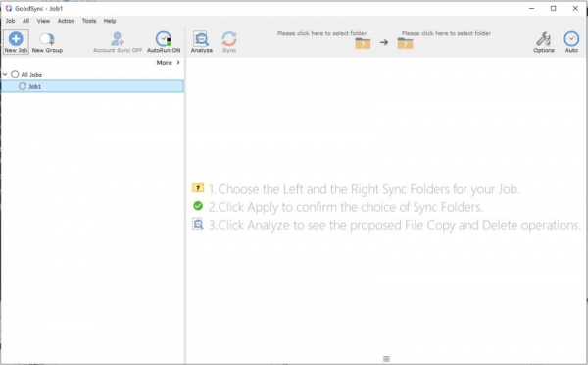The height and width of the screenshot is (365, 588).
Task: Toggle the AutoRun ON clock icon
Action: (x=164, y=38)
